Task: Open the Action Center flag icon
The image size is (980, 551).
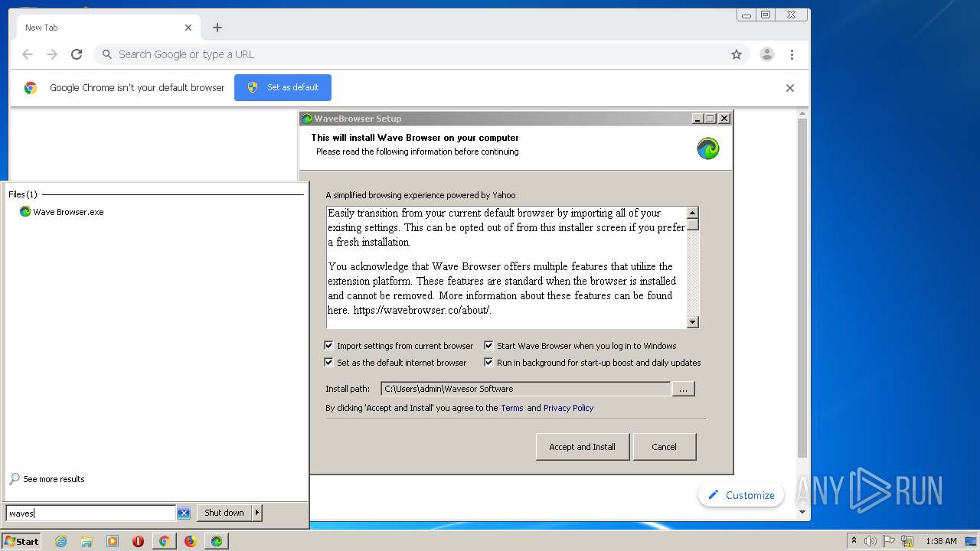Action: coord(889,541)
